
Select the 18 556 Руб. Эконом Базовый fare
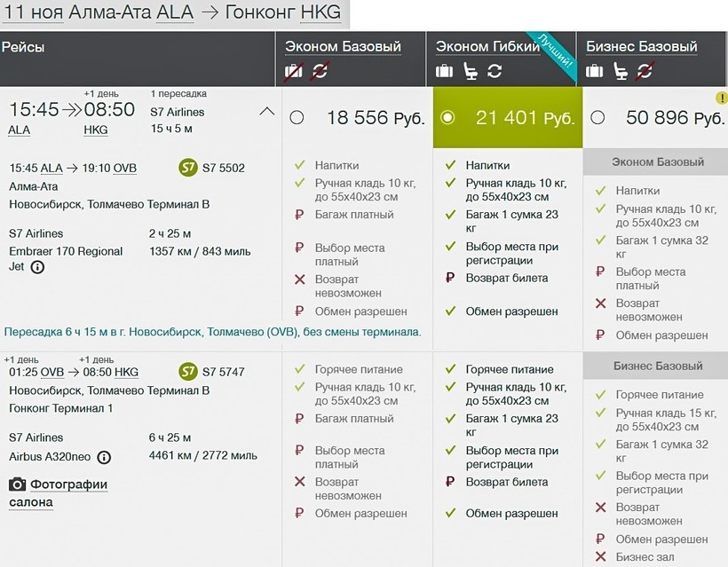(x=297, y=117)
